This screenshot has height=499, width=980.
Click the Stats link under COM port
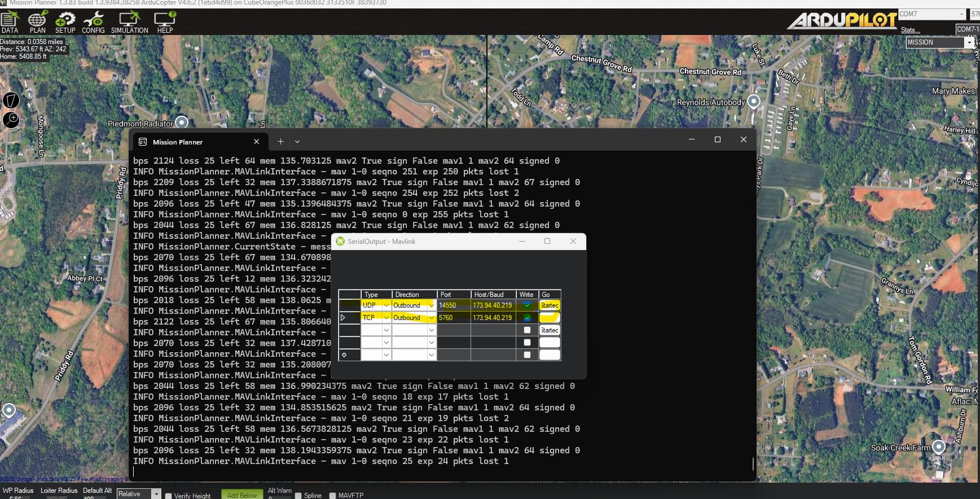pyautogui.click(x=909, y=30)
